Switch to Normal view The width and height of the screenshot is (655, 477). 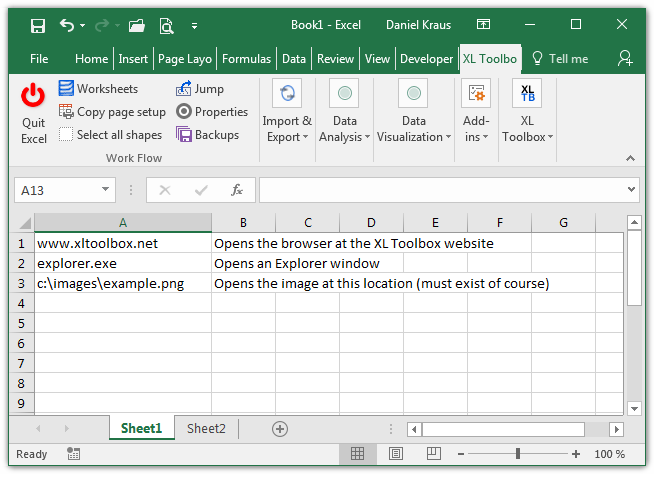coord(358,454)
